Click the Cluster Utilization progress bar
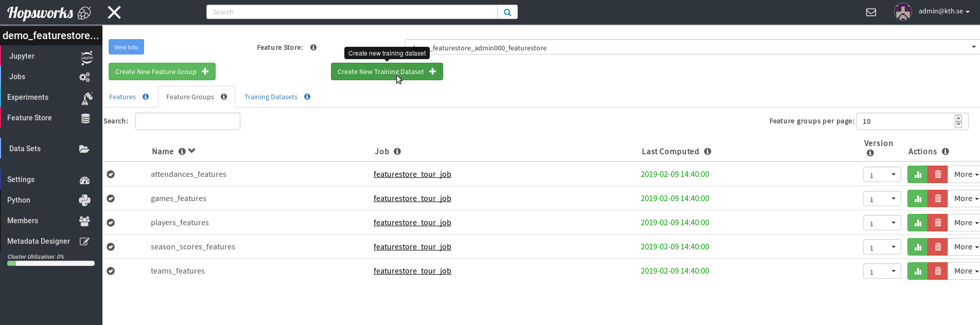Image resolution: width=980 pixels, height=325 pixels. coord(51,263)
